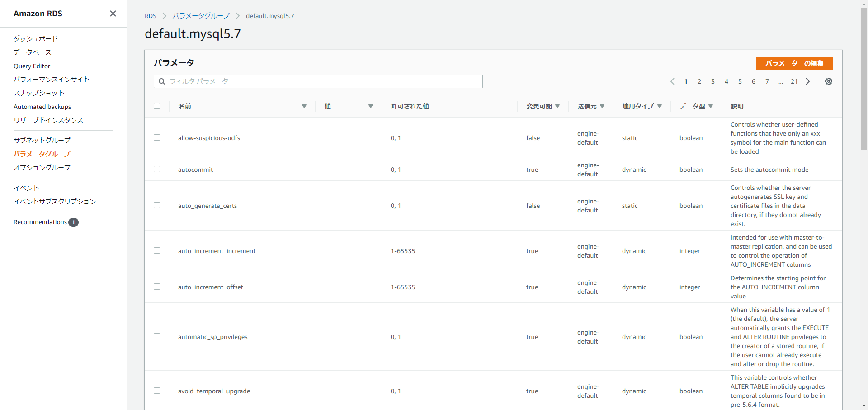Click the 値 column sort arrow
The height and width of the screenshot is (410, 868).
pyautogui.click(x=370, y=106)
